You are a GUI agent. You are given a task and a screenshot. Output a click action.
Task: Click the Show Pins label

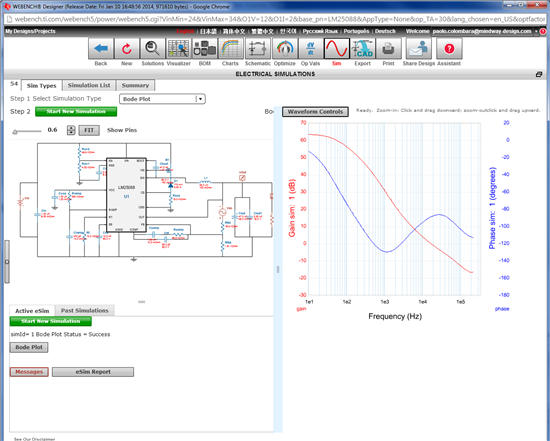coord(122,130)
